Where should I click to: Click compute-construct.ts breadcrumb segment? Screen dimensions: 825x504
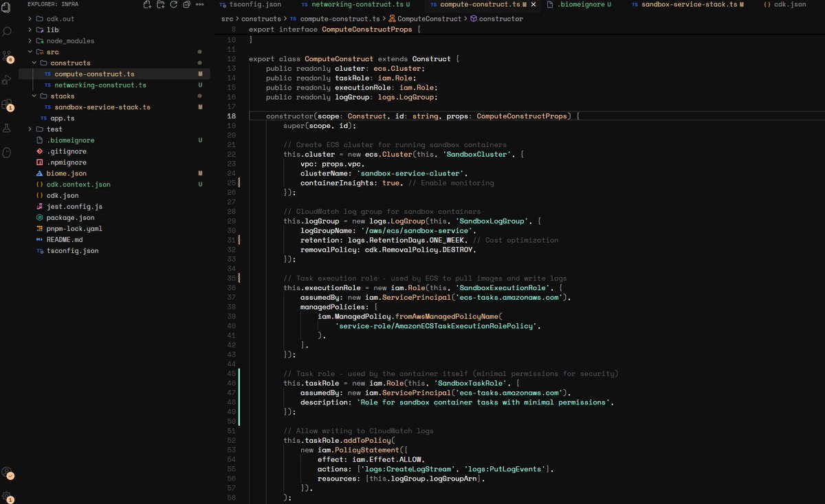[x=335, y=19]
